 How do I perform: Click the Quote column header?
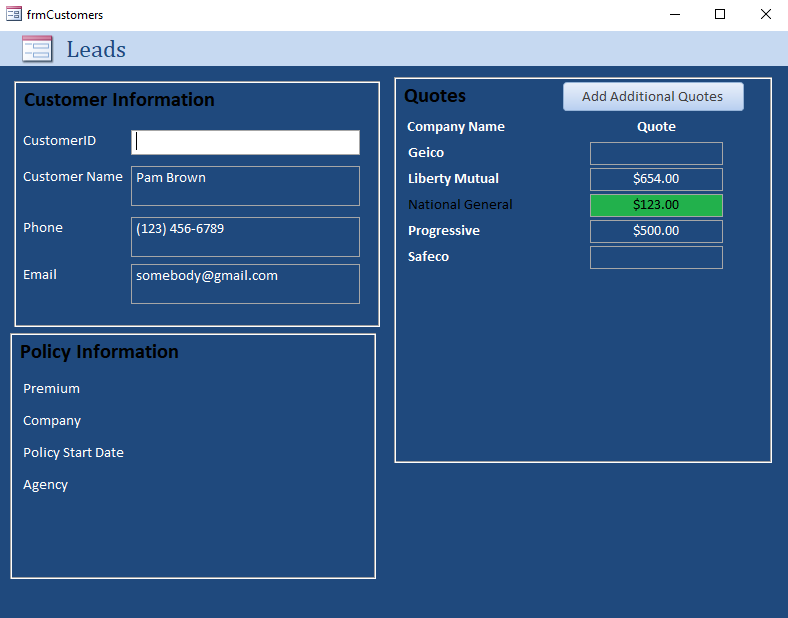pyautogui.click(x=656, y=127)
